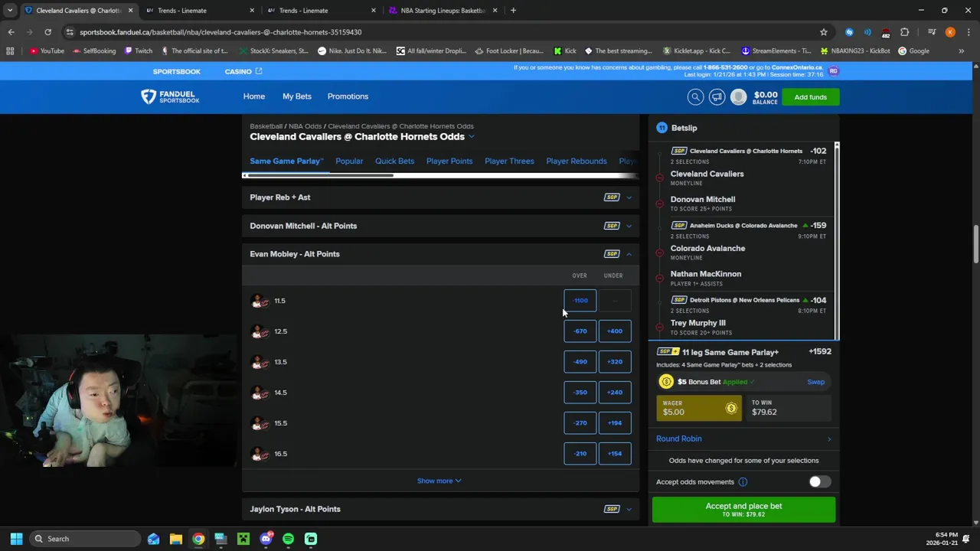Click the wager amount field
This screenshot has width=980, height=551.
point(698,408)
